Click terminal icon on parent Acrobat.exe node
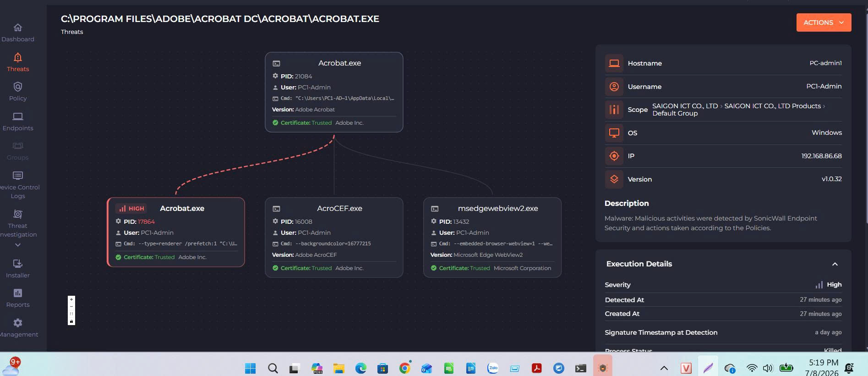 point(276,63)
